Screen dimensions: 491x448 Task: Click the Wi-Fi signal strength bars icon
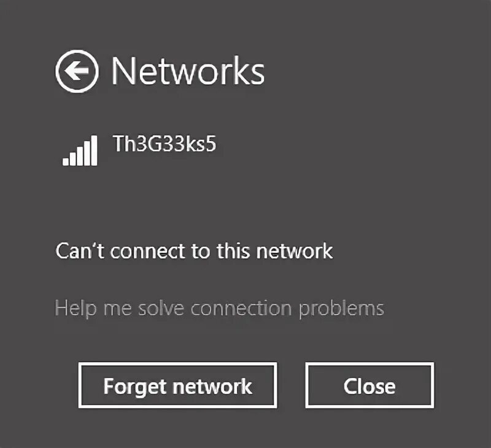tap(80, 150)
